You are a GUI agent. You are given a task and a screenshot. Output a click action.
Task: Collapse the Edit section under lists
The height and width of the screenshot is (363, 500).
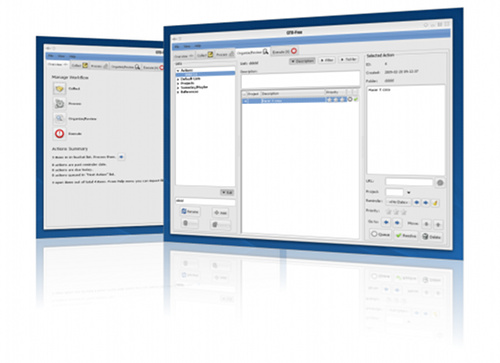coord(227,193)
